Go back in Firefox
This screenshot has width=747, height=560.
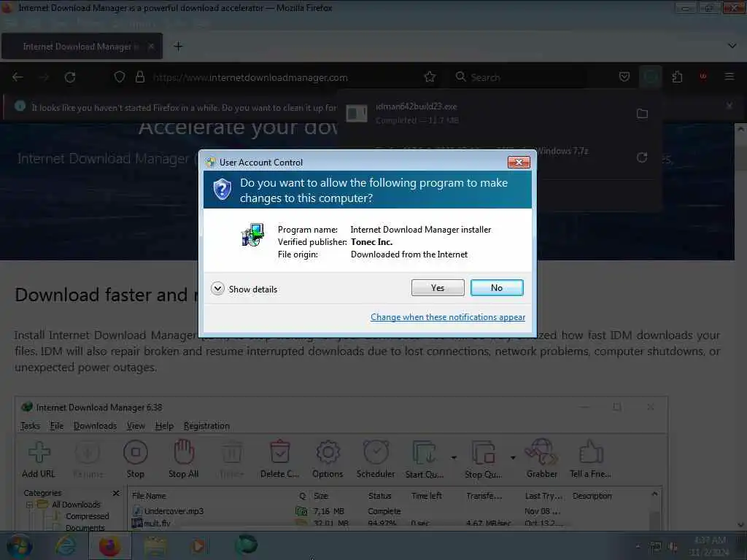pyautogui.click(x=18, y=77)
